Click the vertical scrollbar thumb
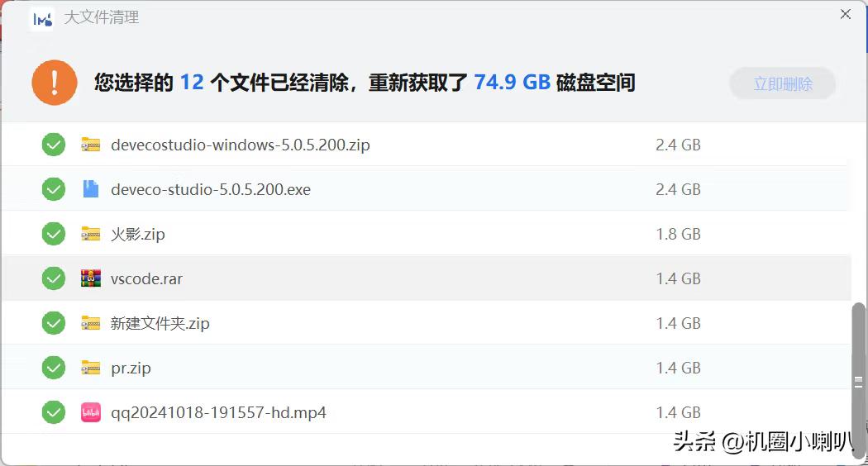The image size is (868, 466). (x=858, y=381)
